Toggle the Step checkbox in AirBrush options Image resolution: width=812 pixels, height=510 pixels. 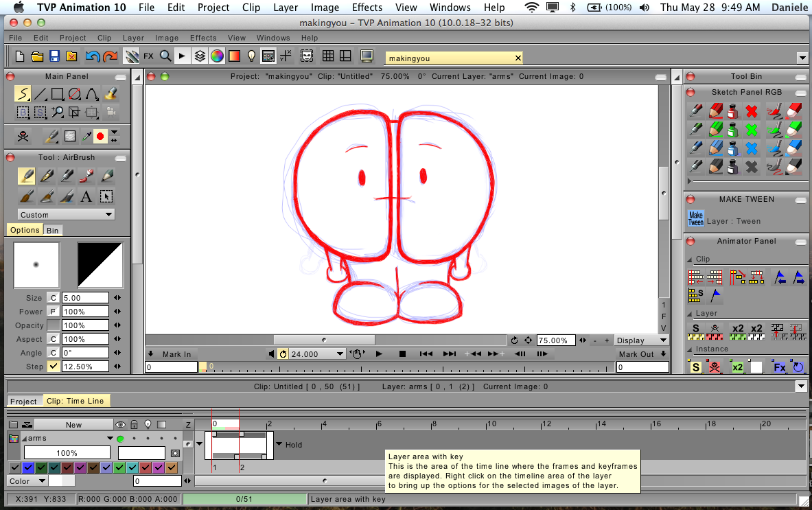pos(54,366)
